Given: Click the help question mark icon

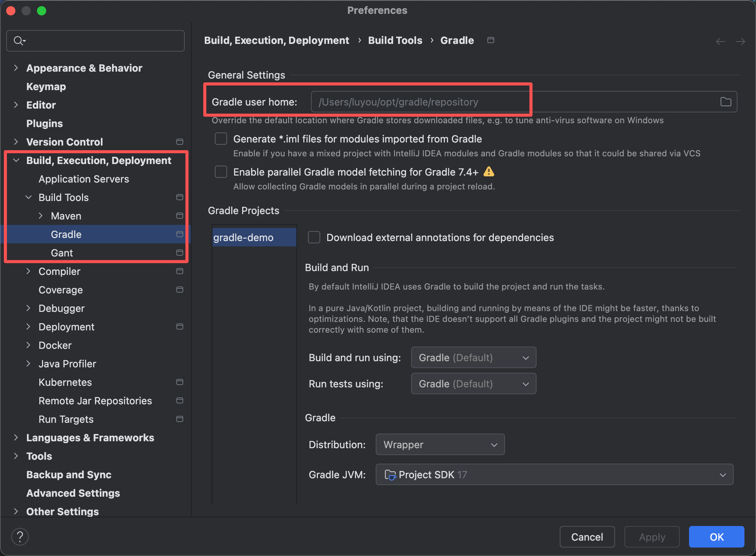Looking at the screenshot, I should [x=20, y=536].
